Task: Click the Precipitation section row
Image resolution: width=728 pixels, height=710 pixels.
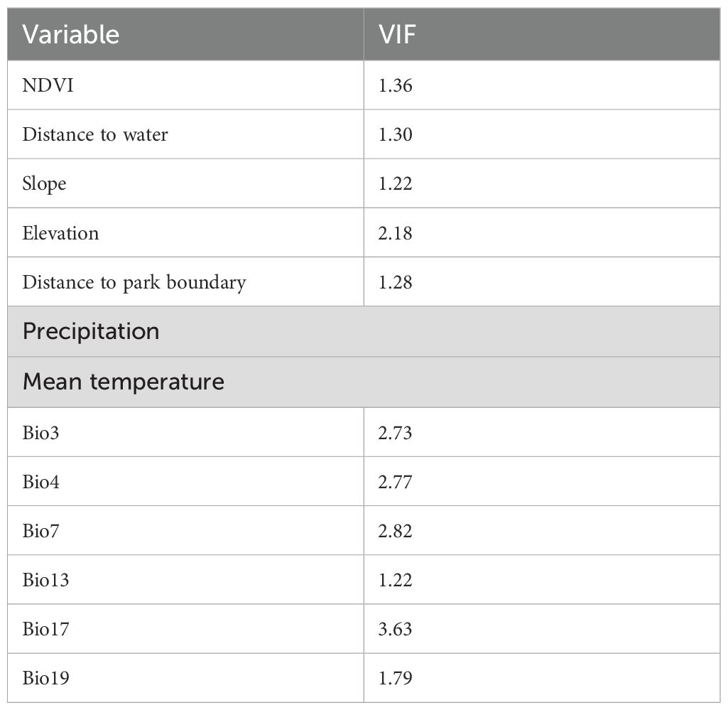Action: pyautogui.click(x=91, y=331)
